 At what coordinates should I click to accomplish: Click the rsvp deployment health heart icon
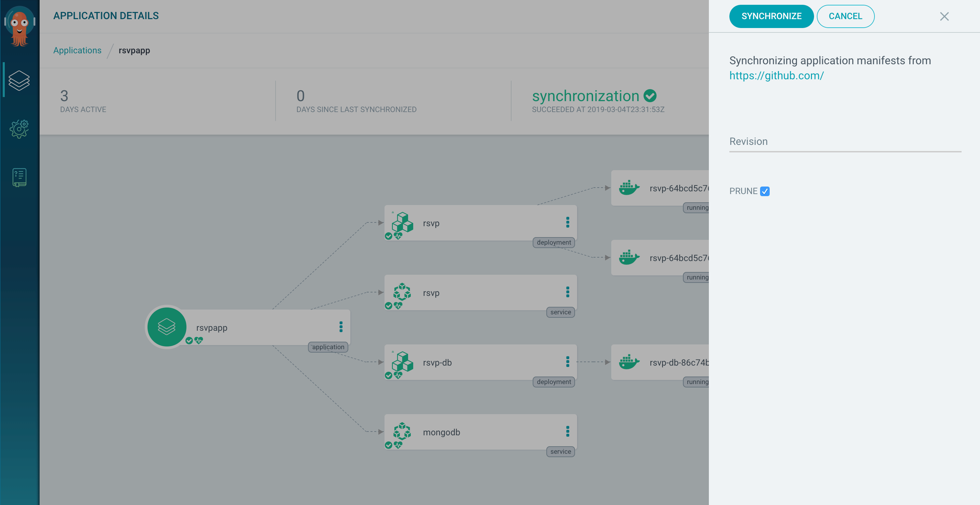coord(398,236)
